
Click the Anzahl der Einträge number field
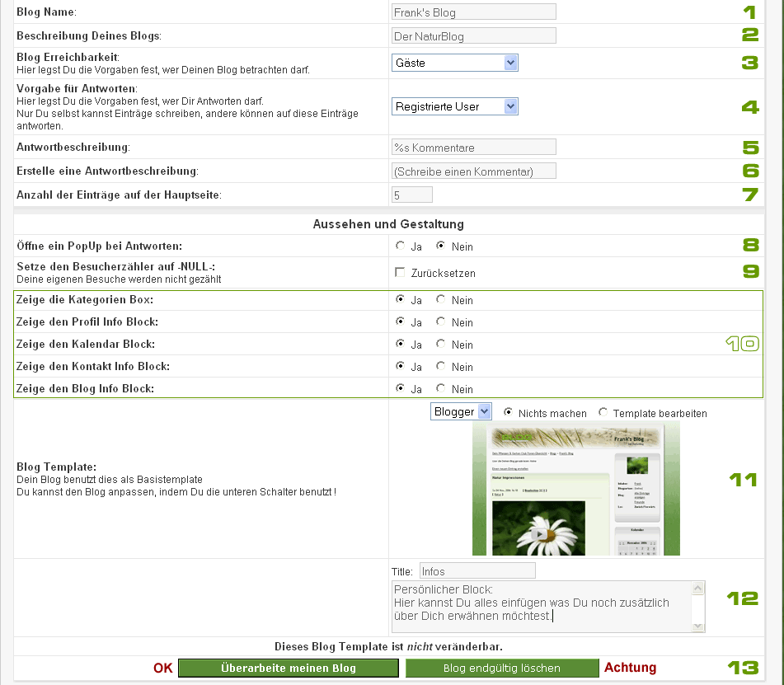(411, 195)
